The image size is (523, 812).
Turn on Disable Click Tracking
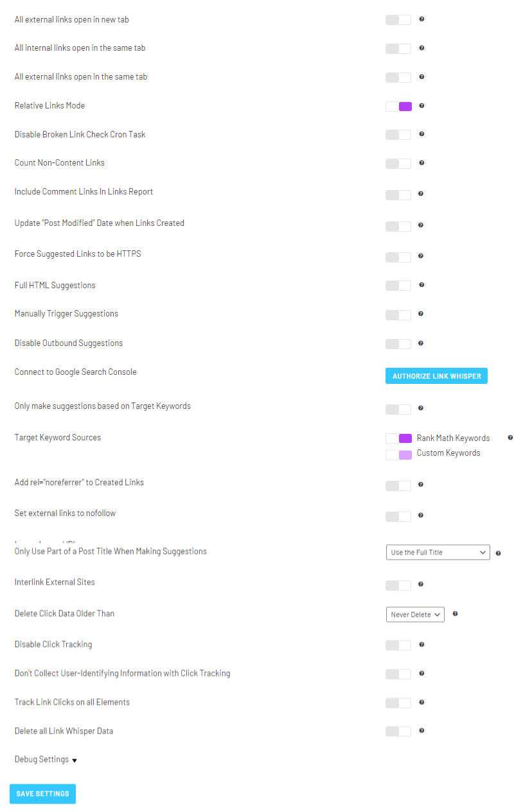coord(398,645)
